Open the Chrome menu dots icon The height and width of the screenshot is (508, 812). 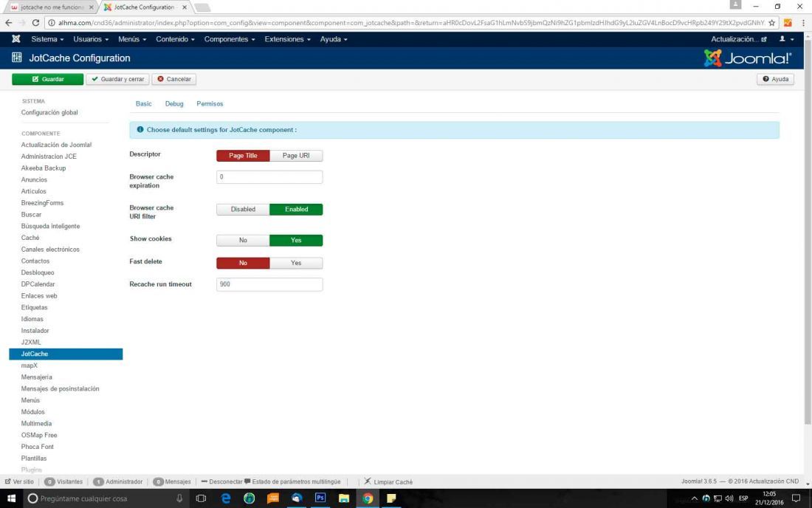(x=802, y=23)
